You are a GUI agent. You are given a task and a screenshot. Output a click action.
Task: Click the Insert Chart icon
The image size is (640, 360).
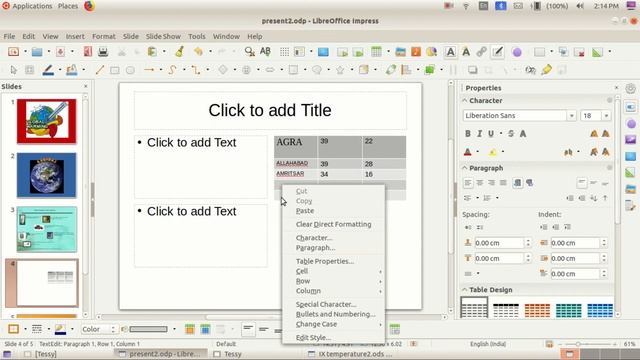[431, 52]
